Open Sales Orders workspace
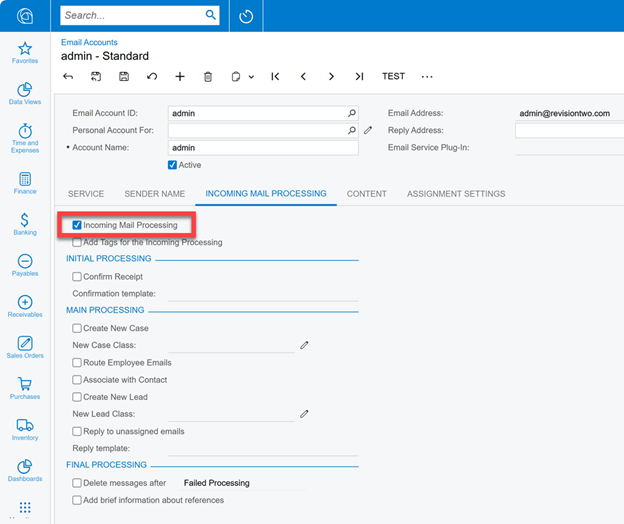Image resolution: width=624 pixels, height=524 pixels. pos(25,347)
